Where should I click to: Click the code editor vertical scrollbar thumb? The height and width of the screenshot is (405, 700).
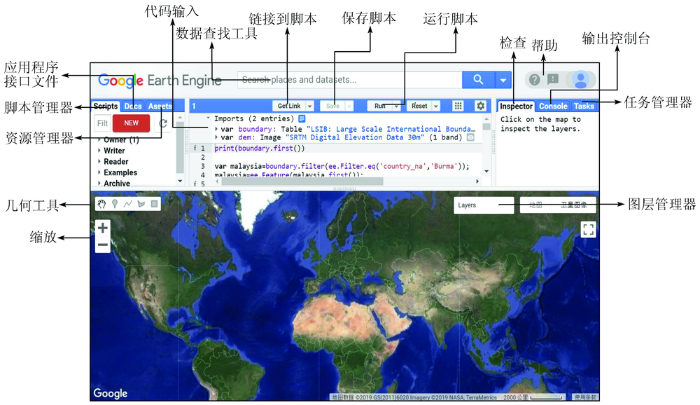tap(487, 126)
